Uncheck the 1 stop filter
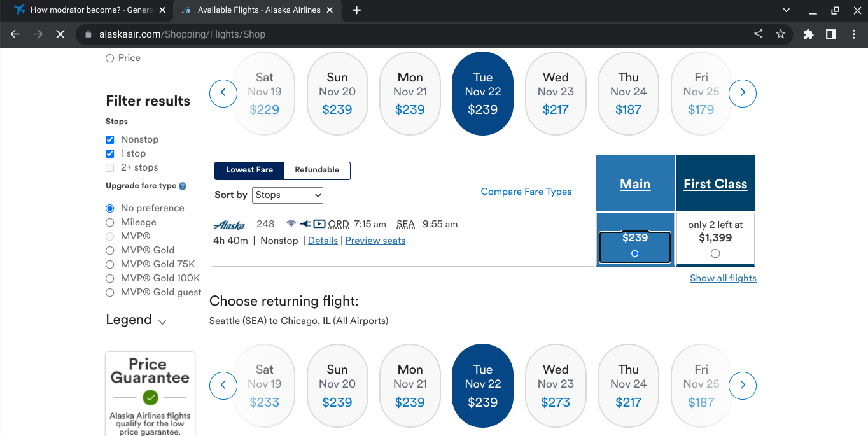868x436 pixels. (110, 153)
